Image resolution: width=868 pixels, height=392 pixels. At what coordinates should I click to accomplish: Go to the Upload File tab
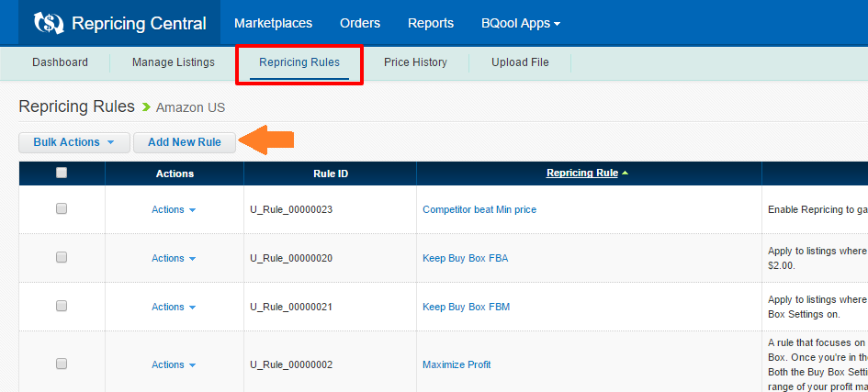(x=520, y=62)
